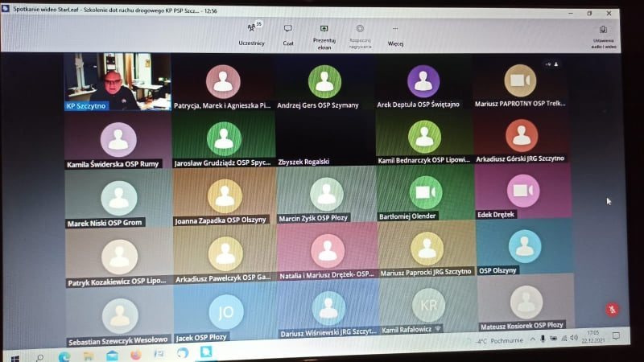Open the Windows Start menu
The height and width of the screenshot is (362, 644).
[14, 356]
